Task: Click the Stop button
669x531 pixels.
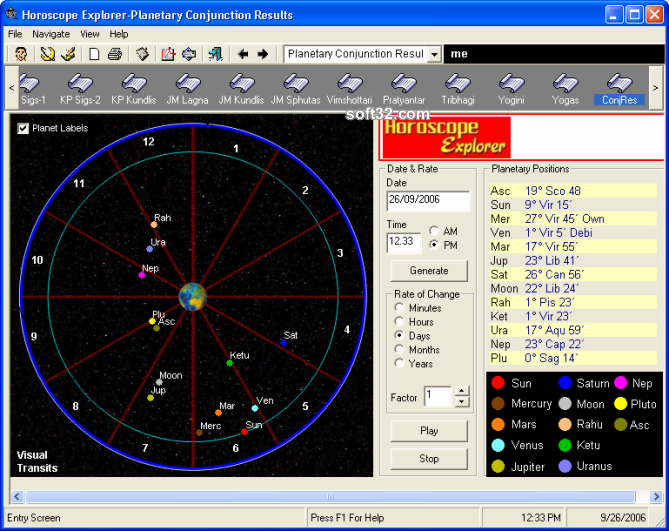Action: [429, 458]
